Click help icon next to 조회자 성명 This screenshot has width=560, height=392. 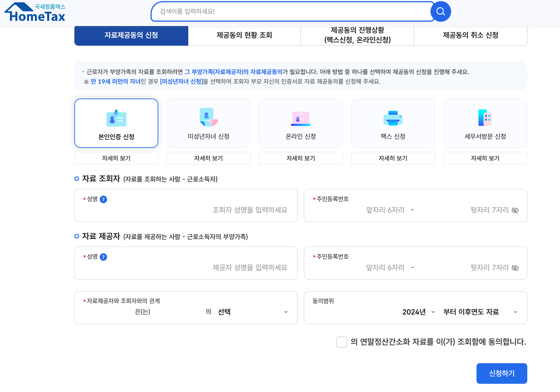103,200
